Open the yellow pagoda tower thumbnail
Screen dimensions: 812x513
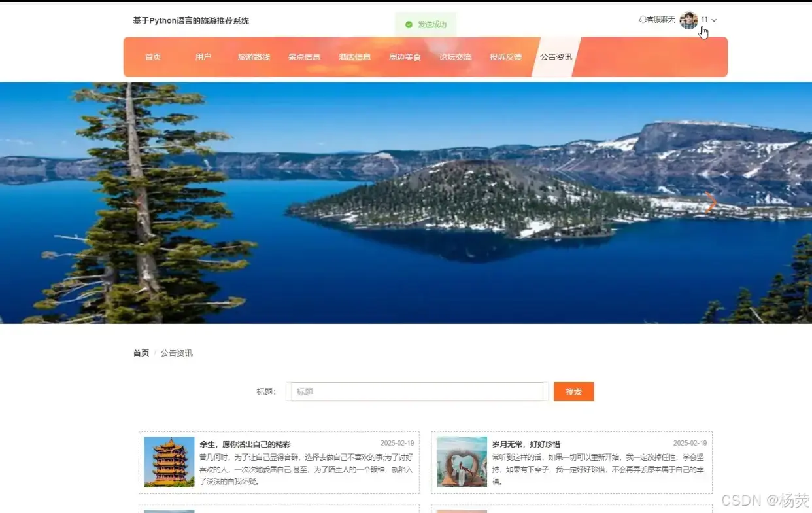pos(169,462)
